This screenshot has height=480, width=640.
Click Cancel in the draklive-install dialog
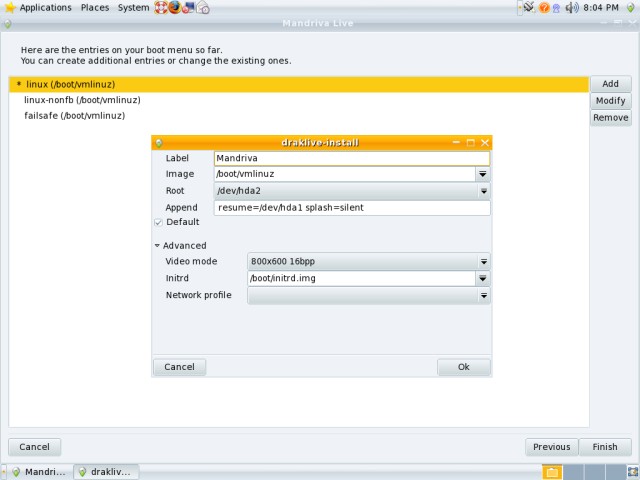point(180,367)
